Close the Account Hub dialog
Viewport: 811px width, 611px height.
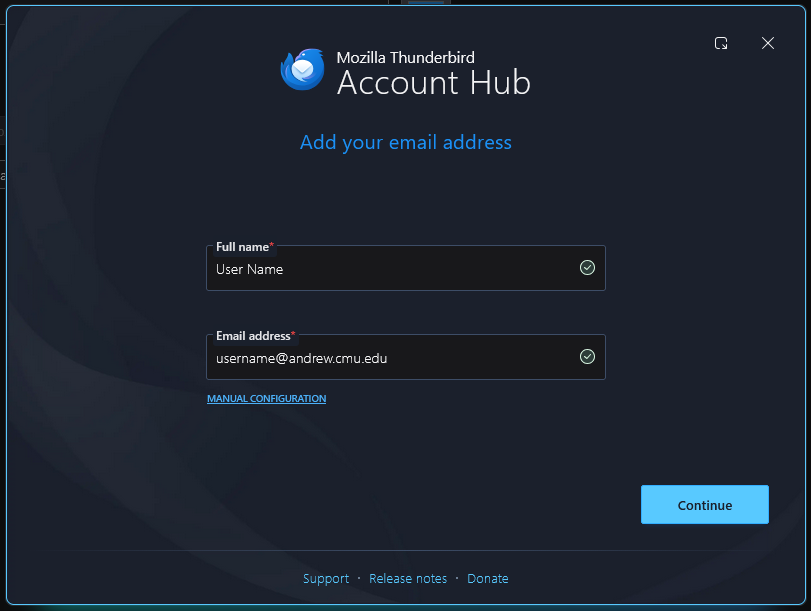click(768, 43)
